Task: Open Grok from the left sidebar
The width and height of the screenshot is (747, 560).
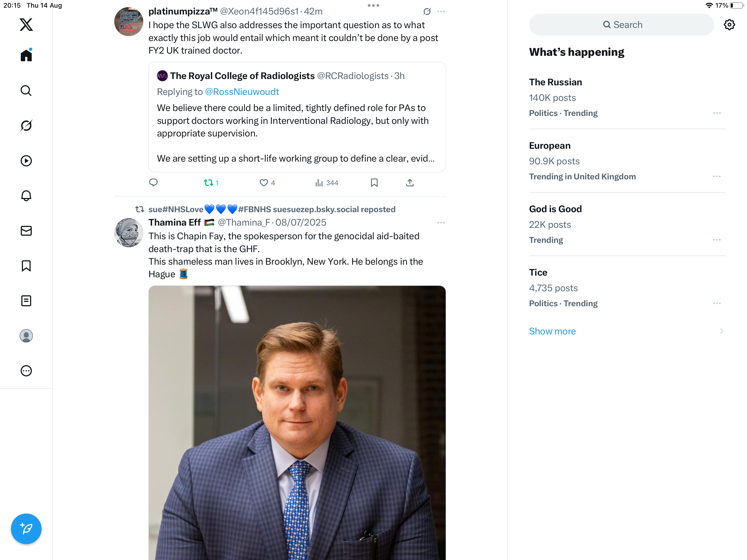Action: click(26, 126)
